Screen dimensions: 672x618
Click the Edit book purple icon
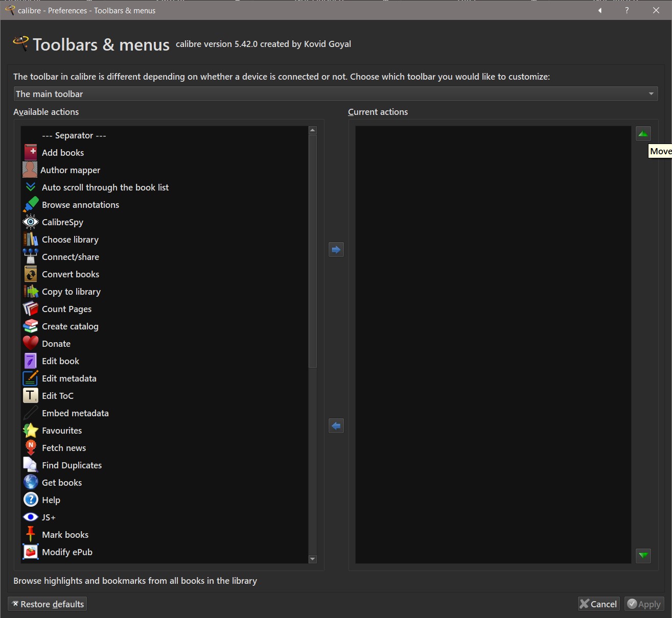pyautogui.click(x=31, y=361)
